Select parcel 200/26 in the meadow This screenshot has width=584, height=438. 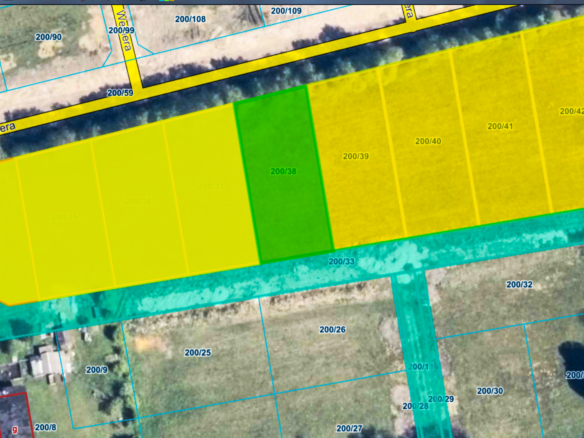pyautogui.click(x=332, y=330)
